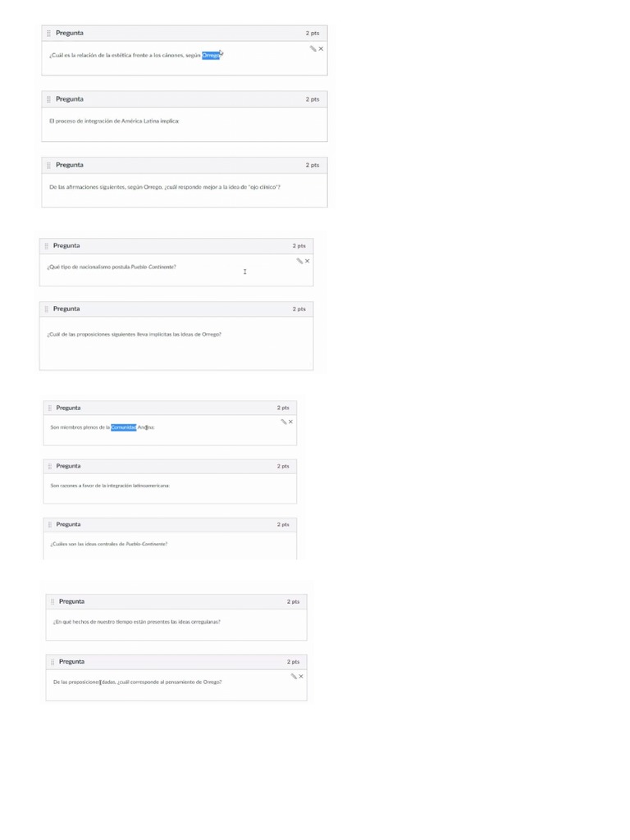Select the text "El proceso de integración de América Latina implica"
This screenshot has height=840, width=630.
pyautogui.click(x=114, y=121)
